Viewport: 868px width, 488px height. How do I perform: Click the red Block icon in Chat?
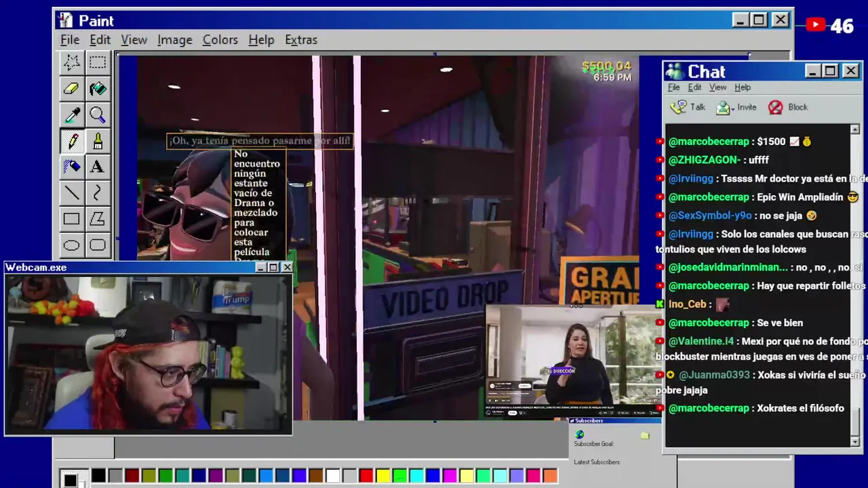point(776,107)
